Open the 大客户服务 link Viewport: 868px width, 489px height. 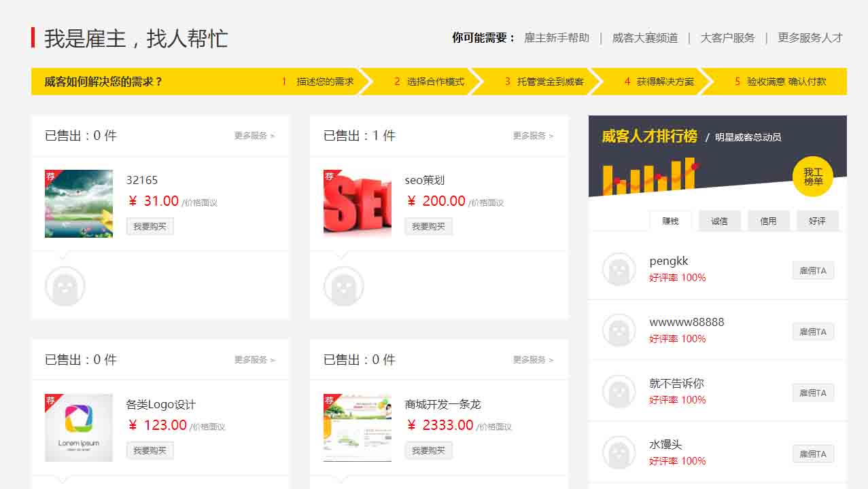pyautogui.click(x=727, y=38)
